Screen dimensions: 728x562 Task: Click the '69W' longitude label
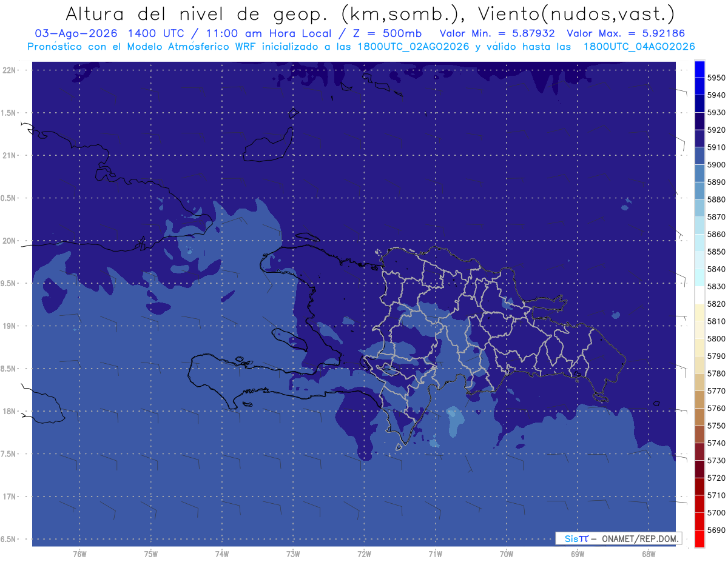578,554
